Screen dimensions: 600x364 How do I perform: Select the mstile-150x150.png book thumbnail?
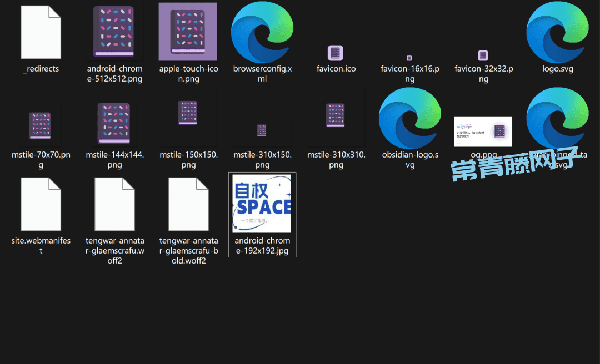[x=188, y=113]
